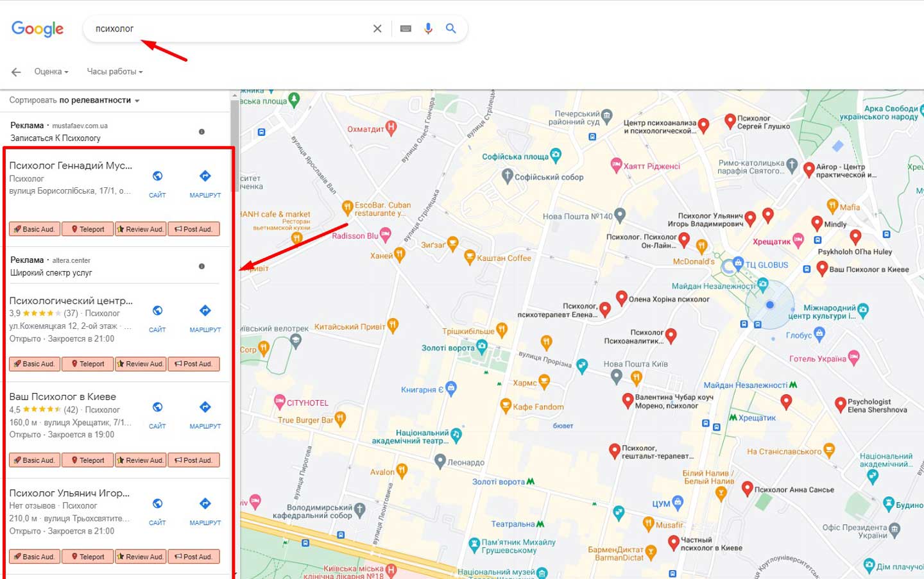Click Teleport under Психолог Геннадий Мус
Screen dimensions: 924x579
click(x=88, y=229)
